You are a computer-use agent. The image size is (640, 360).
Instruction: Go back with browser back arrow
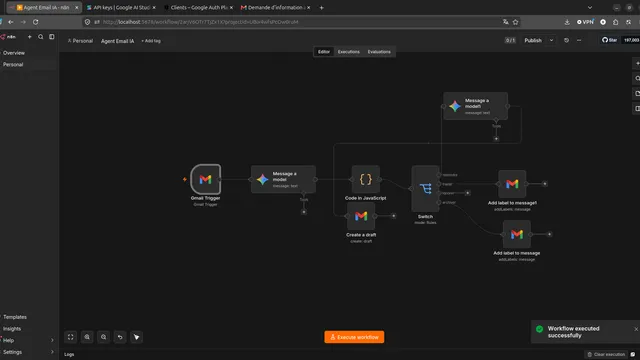tap(11, 22)
